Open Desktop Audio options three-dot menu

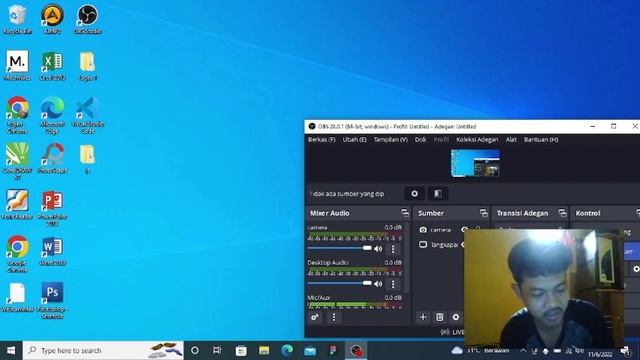click(x=393, y=284)
